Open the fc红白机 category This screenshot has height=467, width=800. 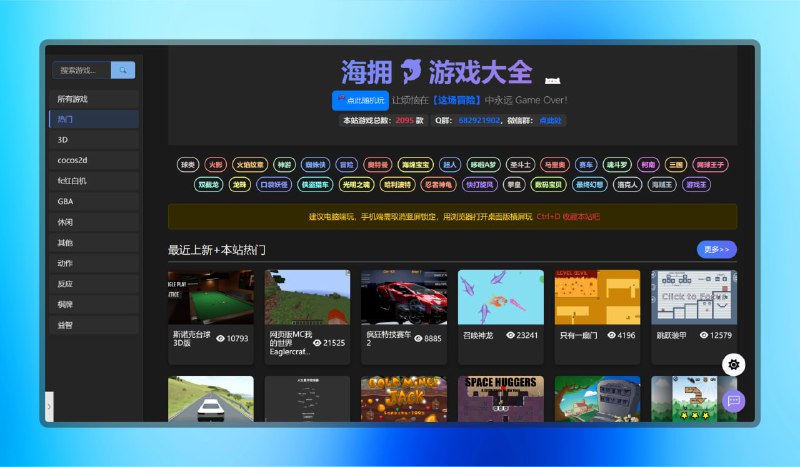click(94, 181)
